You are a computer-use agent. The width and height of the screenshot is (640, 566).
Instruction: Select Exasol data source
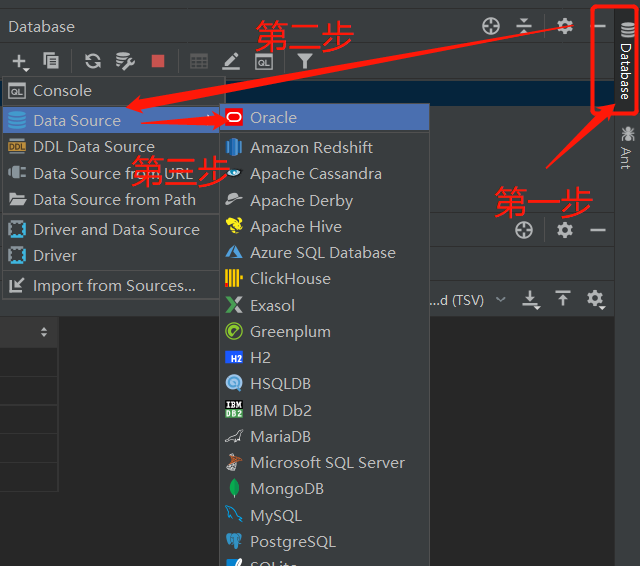(324, 305)
